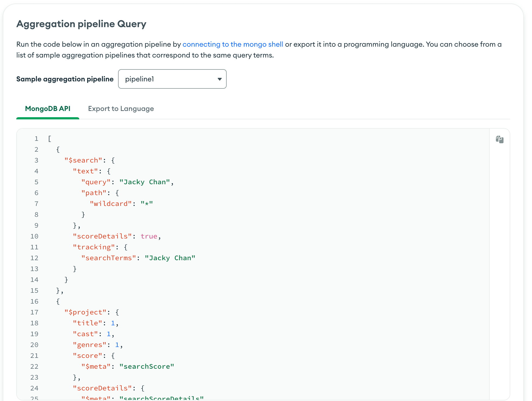Viewport: 532px width, 401px height.
Task: Click the $project operator label
Action: click(x=85, y=312)
